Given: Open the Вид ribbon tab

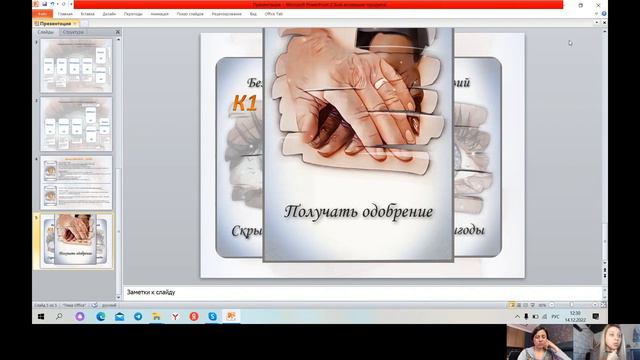Looking at the screenshot, I should [253, 14].
